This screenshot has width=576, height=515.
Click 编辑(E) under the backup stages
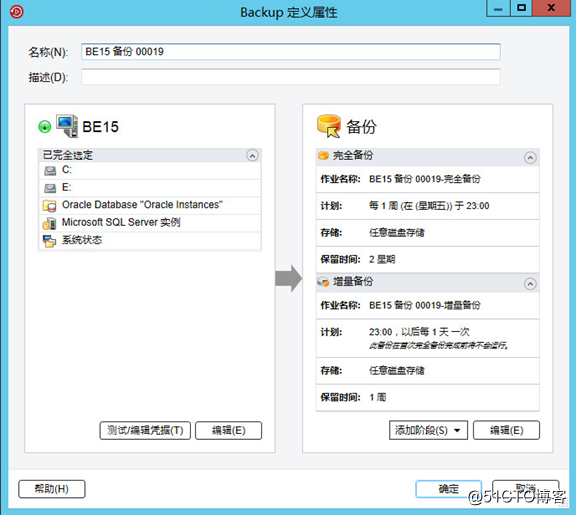507,430
